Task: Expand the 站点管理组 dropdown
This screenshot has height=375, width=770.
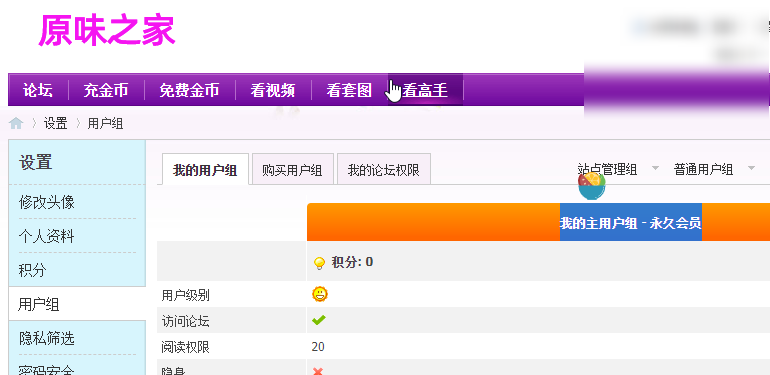Action: [x=618, y=170]
